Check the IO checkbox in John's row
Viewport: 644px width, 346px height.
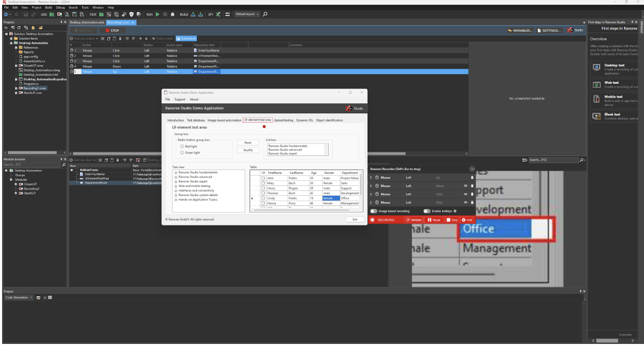click(263, 178)
